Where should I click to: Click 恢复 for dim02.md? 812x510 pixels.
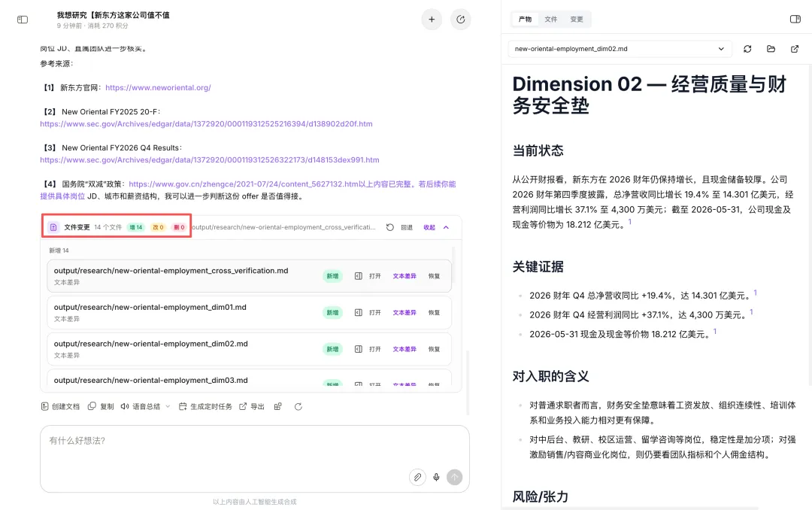434,349
